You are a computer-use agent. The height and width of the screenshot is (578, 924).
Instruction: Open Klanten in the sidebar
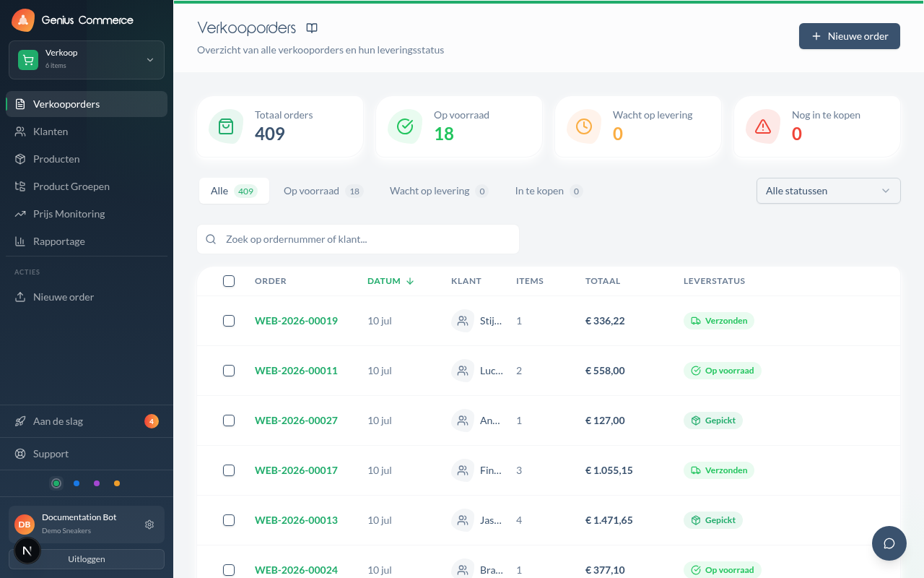point(87,131)
